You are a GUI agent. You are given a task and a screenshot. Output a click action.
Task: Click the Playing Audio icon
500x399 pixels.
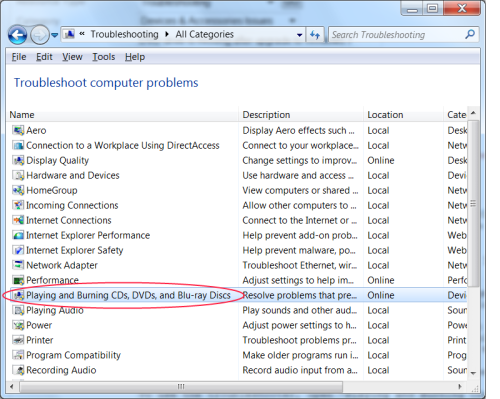pyautogui.click(x=18, y=310)
